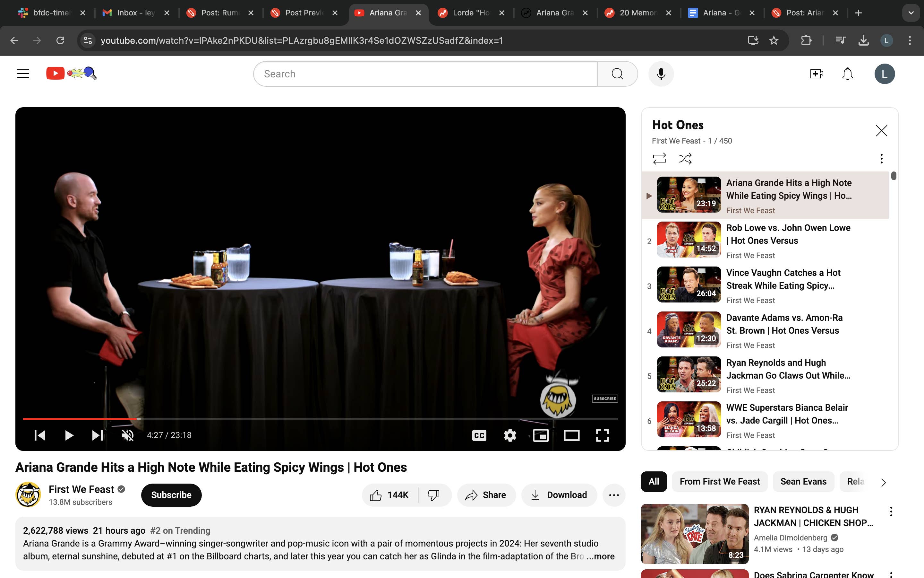Open Chicken Shop Date recommended thumbnail
The image size is (924, 578).
(x=695, y=534)
